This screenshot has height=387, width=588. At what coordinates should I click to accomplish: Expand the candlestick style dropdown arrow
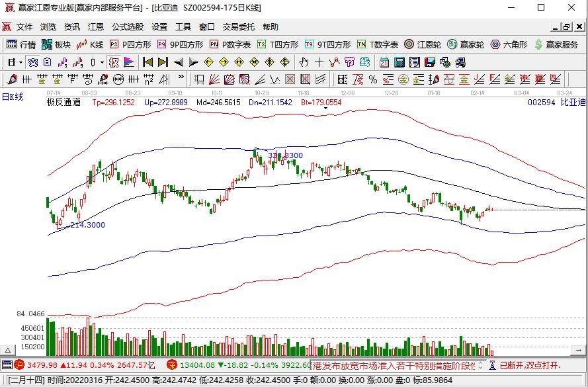[x=101, y=62]
